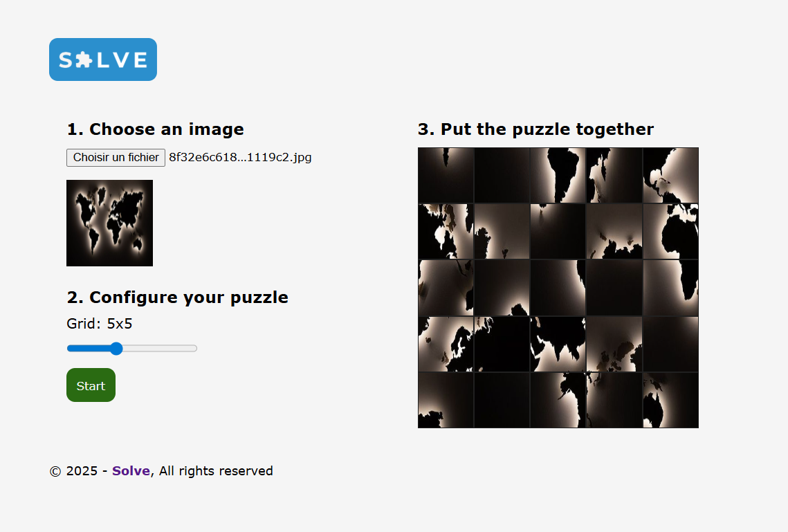The image size is (788, 532).
Task: Click the puzzle piece icon in logo
Action: pyautogui.click(x=82, y=60)
